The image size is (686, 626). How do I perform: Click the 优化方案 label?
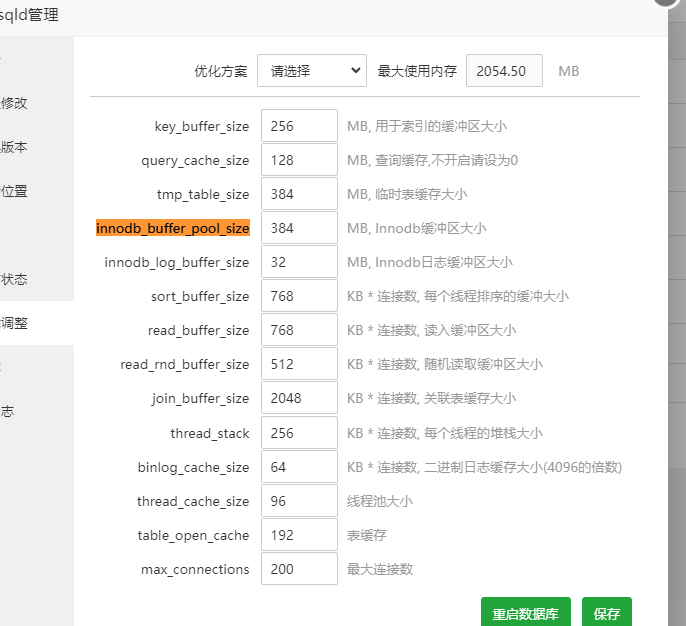[x=221, y=71]
